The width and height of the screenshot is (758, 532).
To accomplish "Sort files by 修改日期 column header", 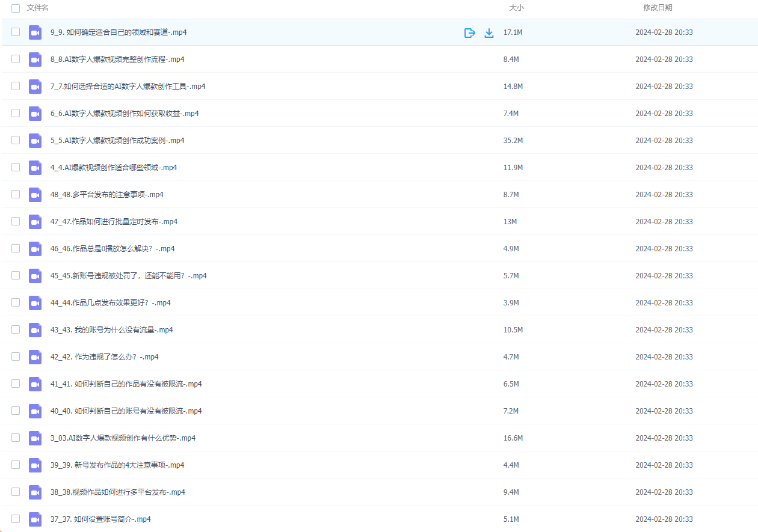I will (658, 8).
